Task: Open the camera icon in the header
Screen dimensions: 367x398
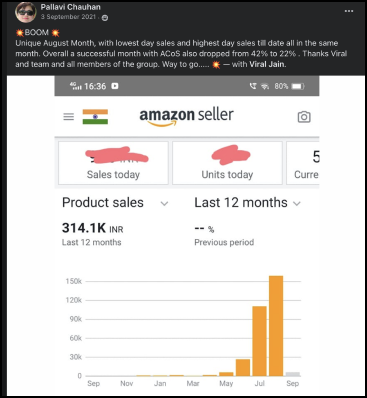Action: (x=304, y=117)
